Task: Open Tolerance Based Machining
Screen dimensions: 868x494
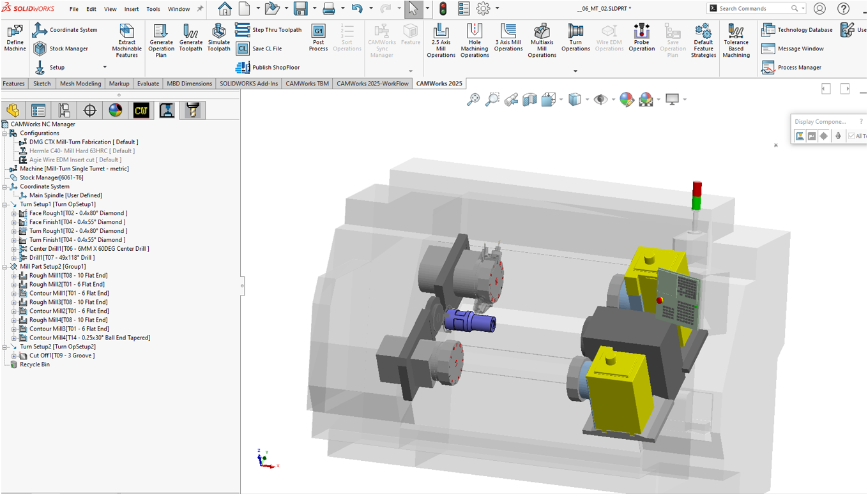Action: click(736, 41)
